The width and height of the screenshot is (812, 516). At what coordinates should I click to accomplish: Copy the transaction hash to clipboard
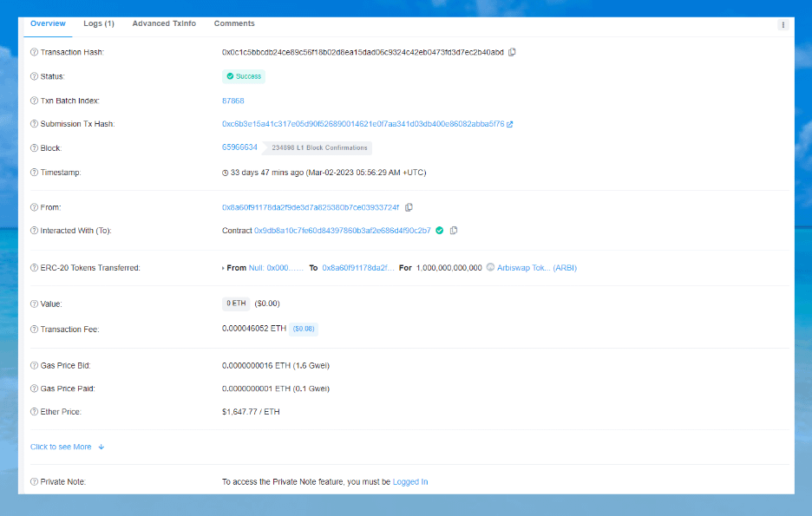[512, 52]
